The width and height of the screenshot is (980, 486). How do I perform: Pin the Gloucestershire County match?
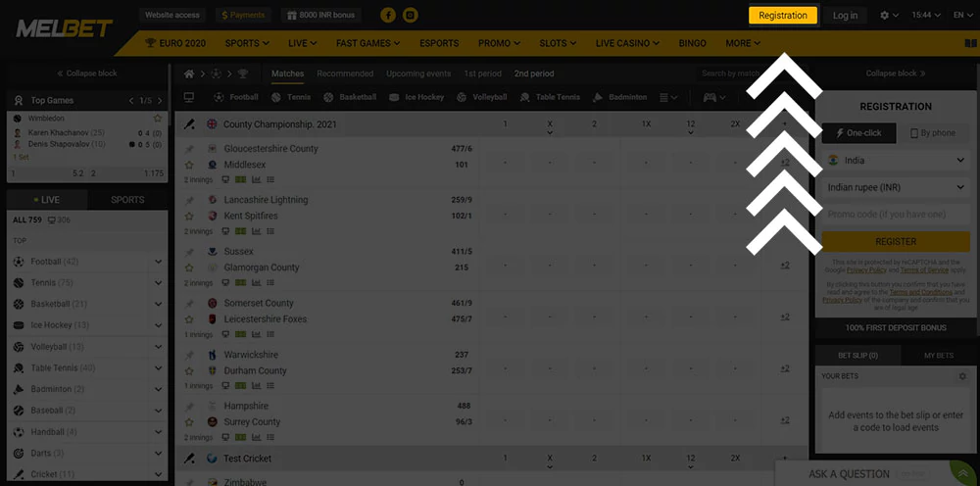[189, 149]
